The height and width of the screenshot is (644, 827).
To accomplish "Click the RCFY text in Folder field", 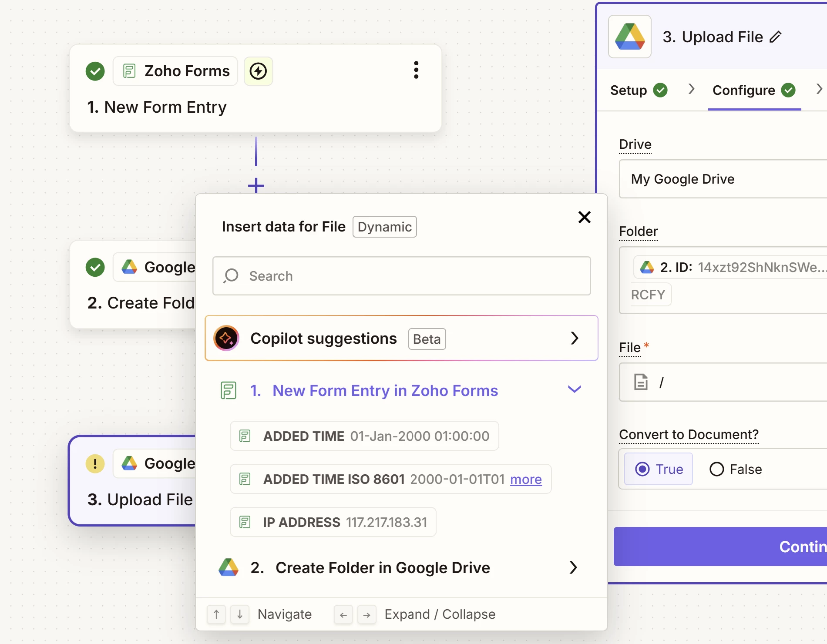I will (x=648, y=295).
